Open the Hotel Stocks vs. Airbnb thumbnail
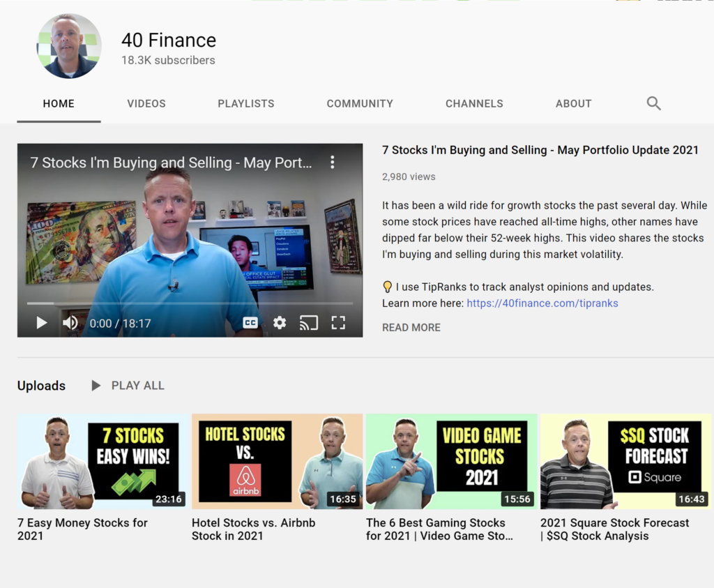This screenshot has width=714, height=588. [x=276, y=460]
